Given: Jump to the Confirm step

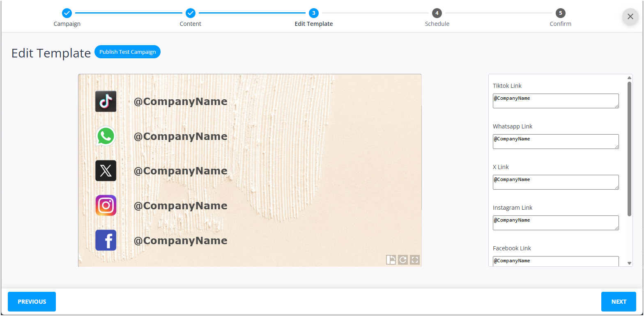Looking at the screenshot, I should click(560, 13).
